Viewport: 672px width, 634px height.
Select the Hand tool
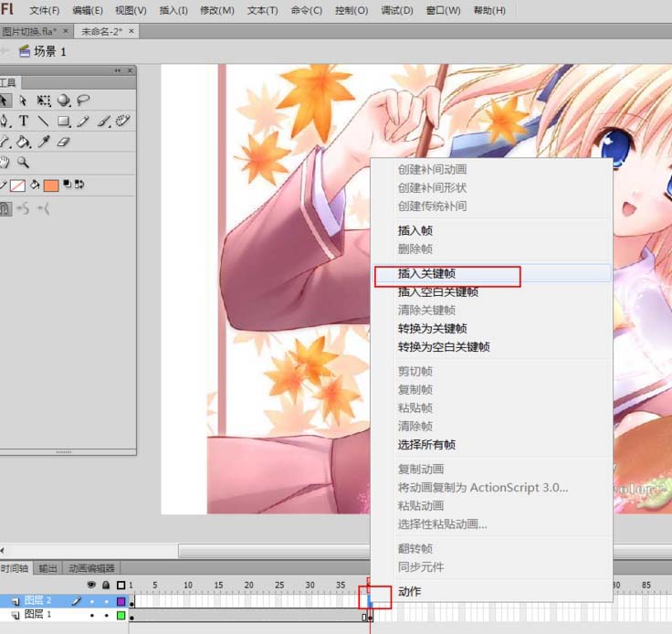pyautogui.click(x=5, y=162)
